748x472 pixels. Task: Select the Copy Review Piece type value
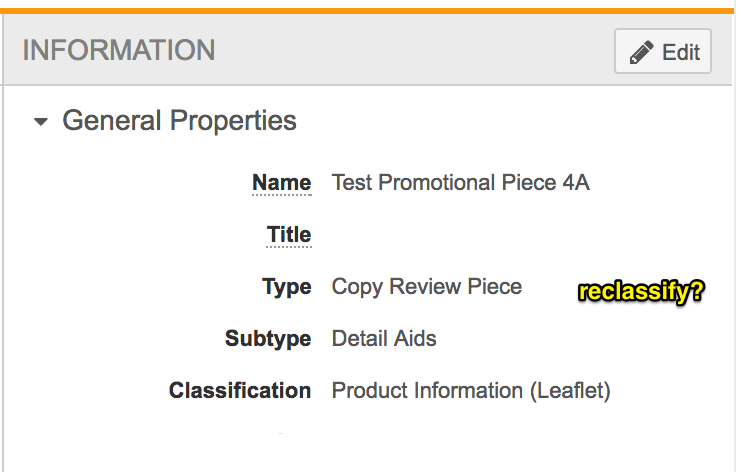coord(426,287)
